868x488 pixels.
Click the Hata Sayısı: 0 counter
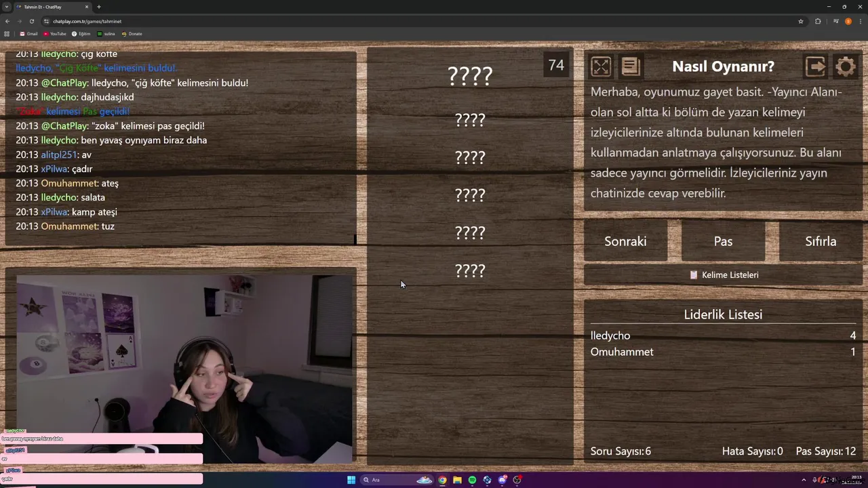coord(752,451)
